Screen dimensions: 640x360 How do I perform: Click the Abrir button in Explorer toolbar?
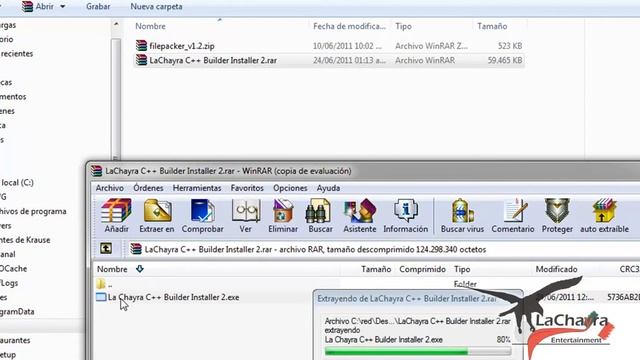(38, 7)
